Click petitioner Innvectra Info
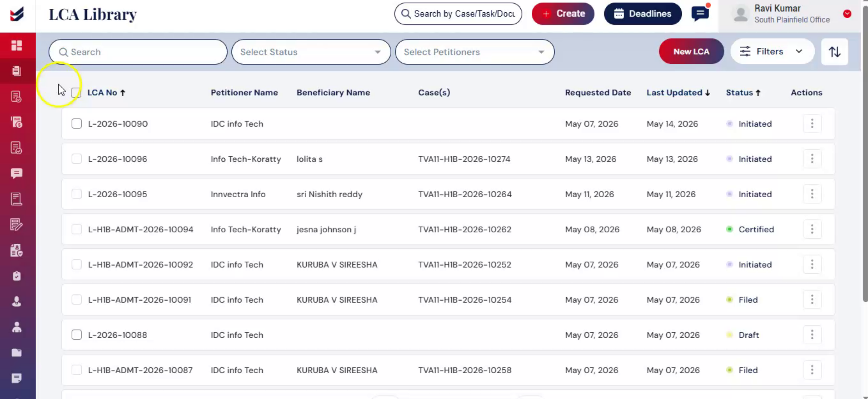This screenshot has width=868, height=399. coord(238,194)
